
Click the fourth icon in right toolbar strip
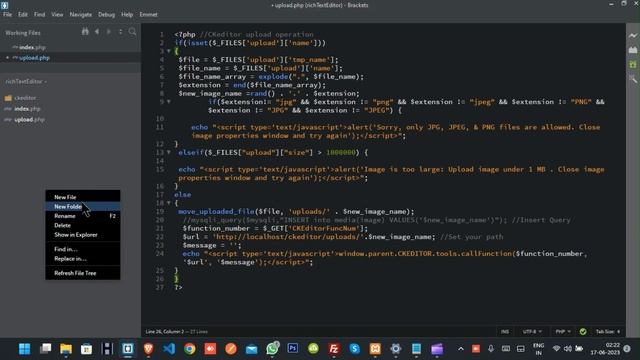(x=633, y=78)
